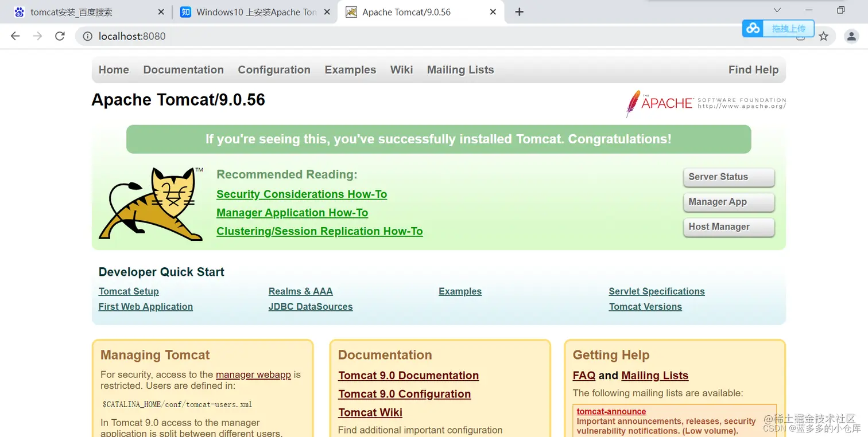The width and height of the screenshot is (868, 437).
Task: Close the Windows10 上安装Apache Tomcat tab
Action: (326, 12)
